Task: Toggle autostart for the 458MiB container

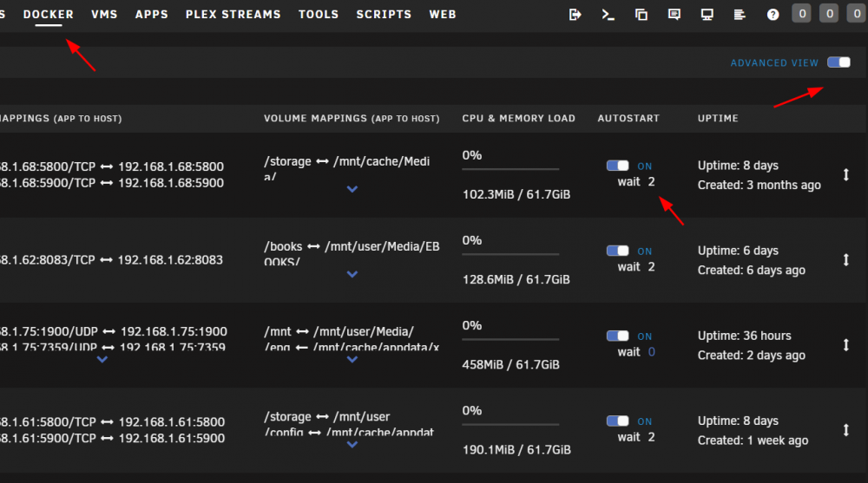Action: (617, 336)
